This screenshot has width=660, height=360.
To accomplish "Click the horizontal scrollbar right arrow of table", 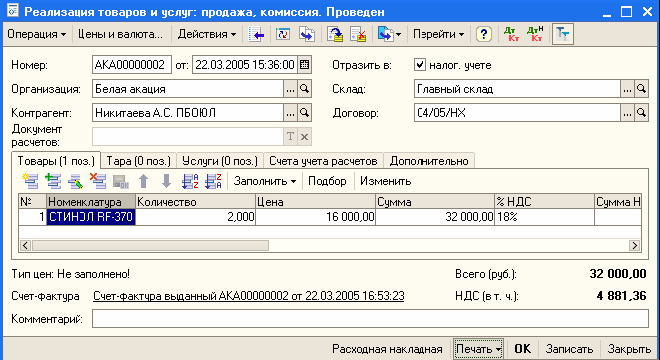I will tap(634, 245).
